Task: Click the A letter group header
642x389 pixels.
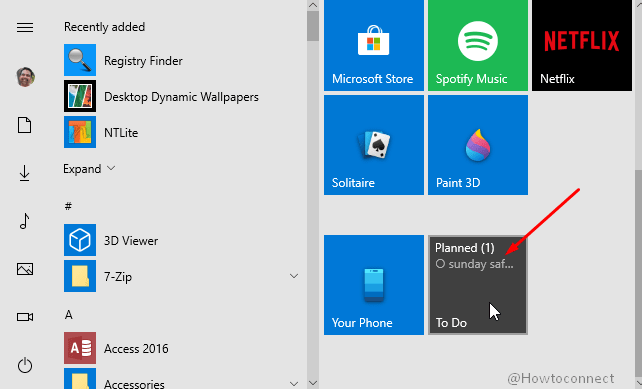Action: point(68,315)
